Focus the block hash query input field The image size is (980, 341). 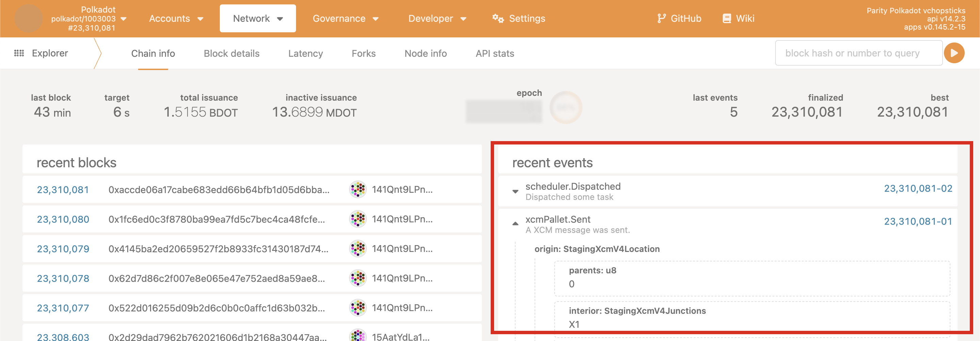858,53
